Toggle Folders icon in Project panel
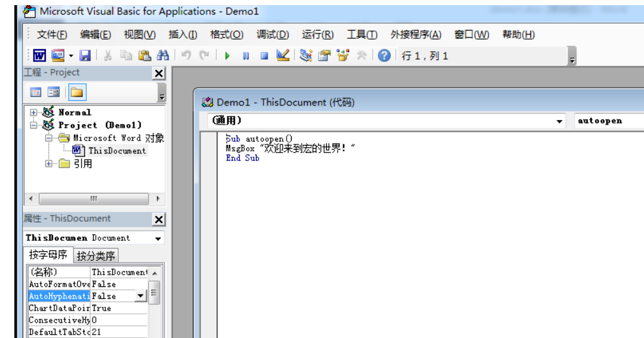Image resolution: width=644 pixels, height=338 pixels. coord(77,92)
